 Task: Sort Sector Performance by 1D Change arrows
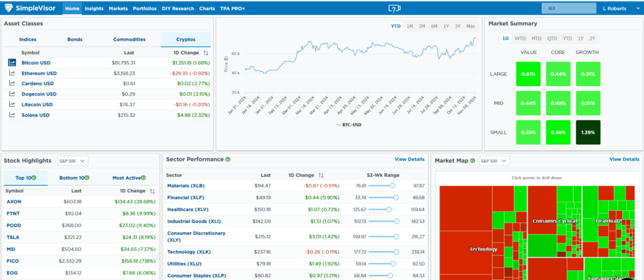click(x=321, y=175)
